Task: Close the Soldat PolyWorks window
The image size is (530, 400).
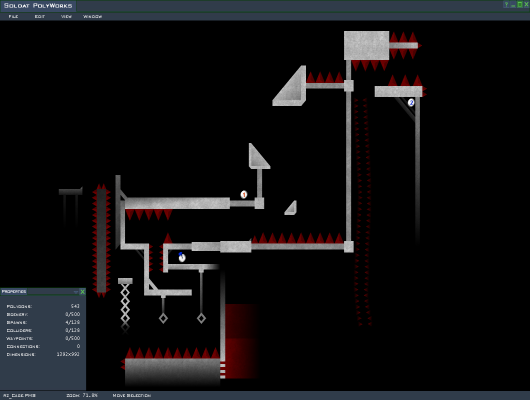Action: pyautogui.click(x=526, y=4)
